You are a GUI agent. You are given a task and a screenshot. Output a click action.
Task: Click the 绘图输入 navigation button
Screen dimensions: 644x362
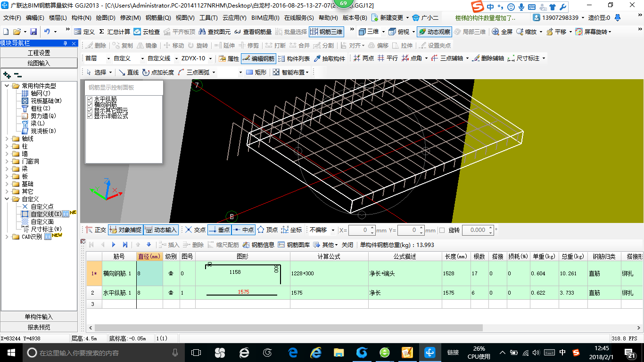click(x=39, y=63)
